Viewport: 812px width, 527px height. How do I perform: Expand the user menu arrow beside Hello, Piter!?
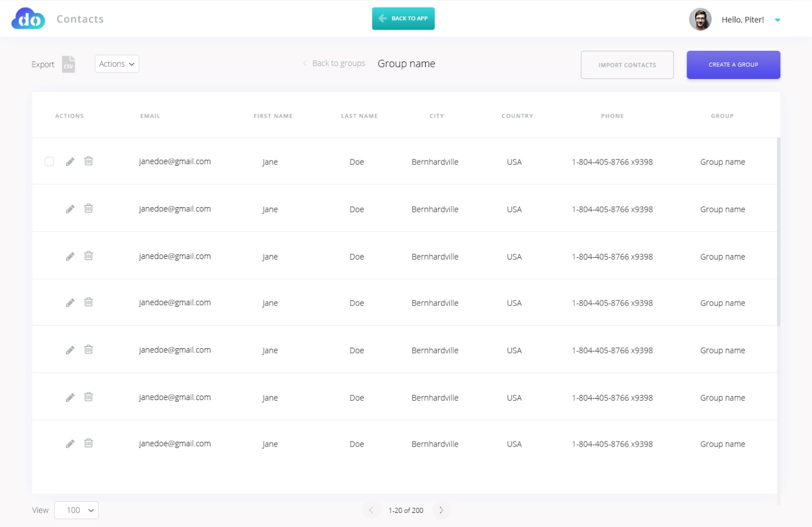(x=777, y=20)
